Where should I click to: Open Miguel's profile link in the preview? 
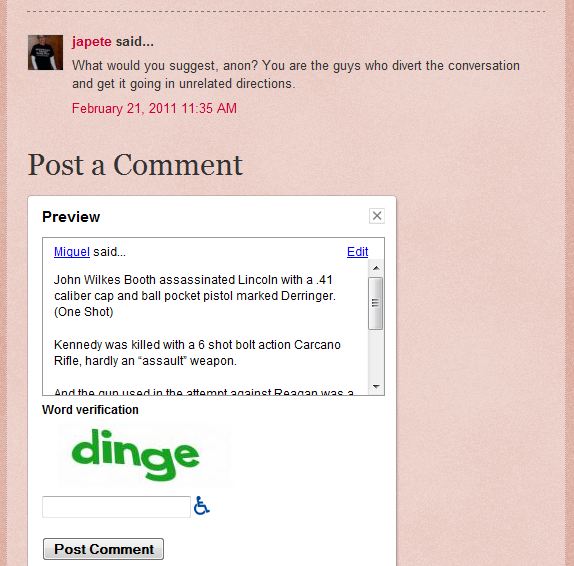(x=72, y=252)
